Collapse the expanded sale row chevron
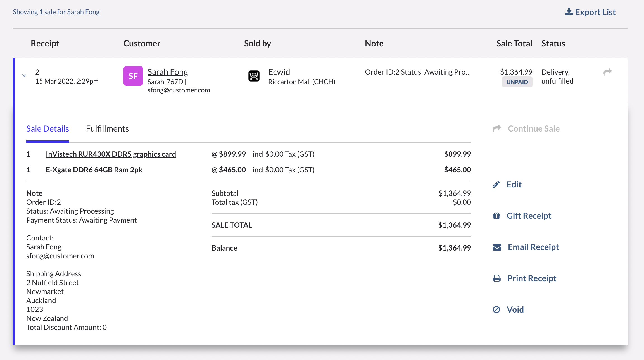Image resolution: width=644 pixels, height=360 pixels. click(24, 75)
